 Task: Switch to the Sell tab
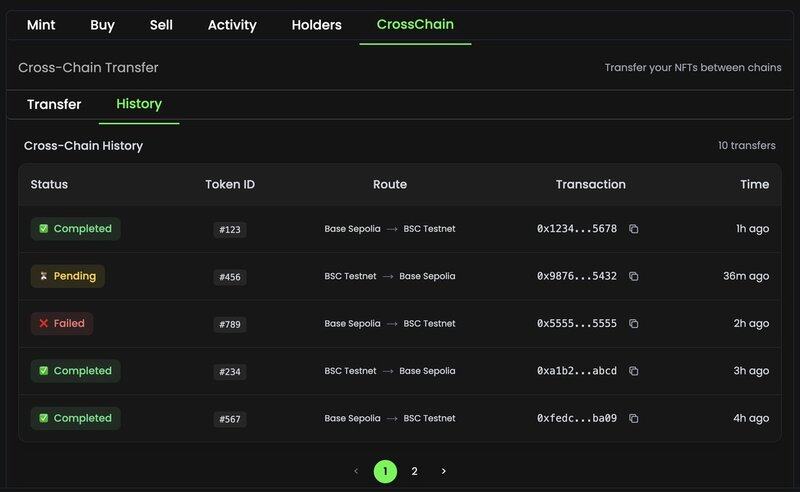point(161,25)
